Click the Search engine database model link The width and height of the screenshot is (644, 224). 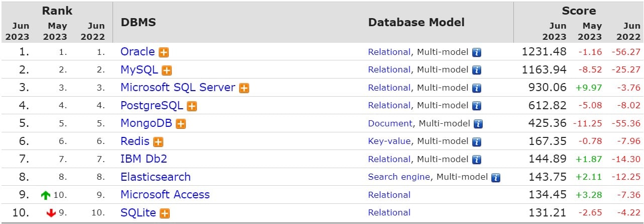(399, 177)
